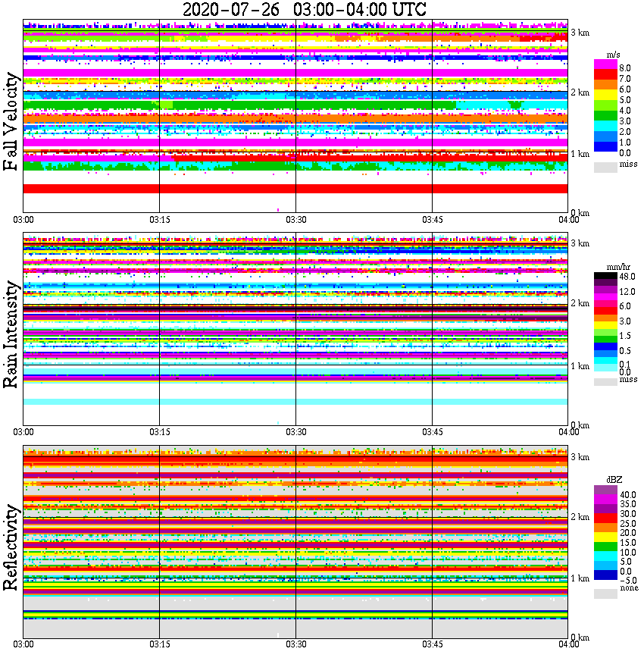Click the 03:30 tick under Rain Intensity panel
The image size is (644, 658).
[296, 432]
